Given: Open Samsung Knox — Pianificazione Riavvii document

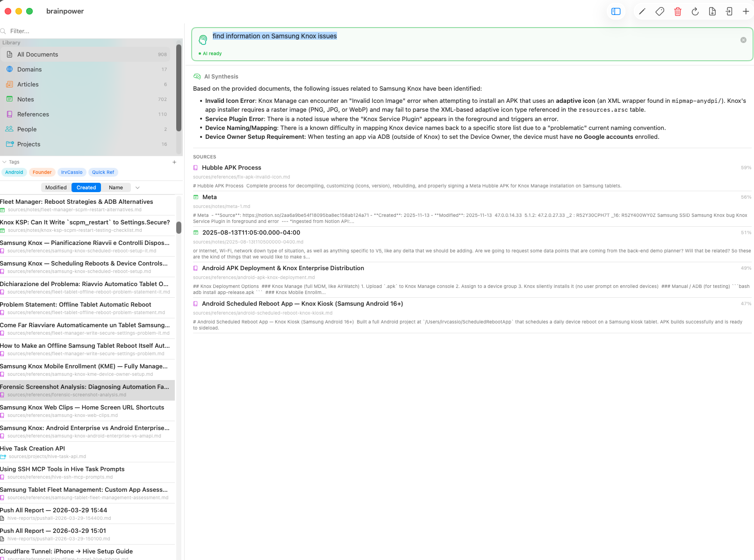Looking at the screenshot, I should click(87, 246).
